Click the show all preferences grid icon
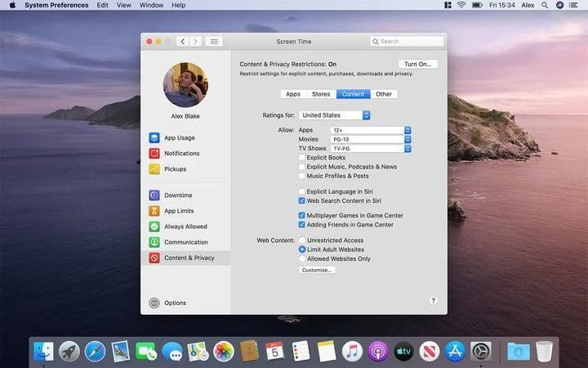This screenshot has width=588, height=368. [214, 41]
